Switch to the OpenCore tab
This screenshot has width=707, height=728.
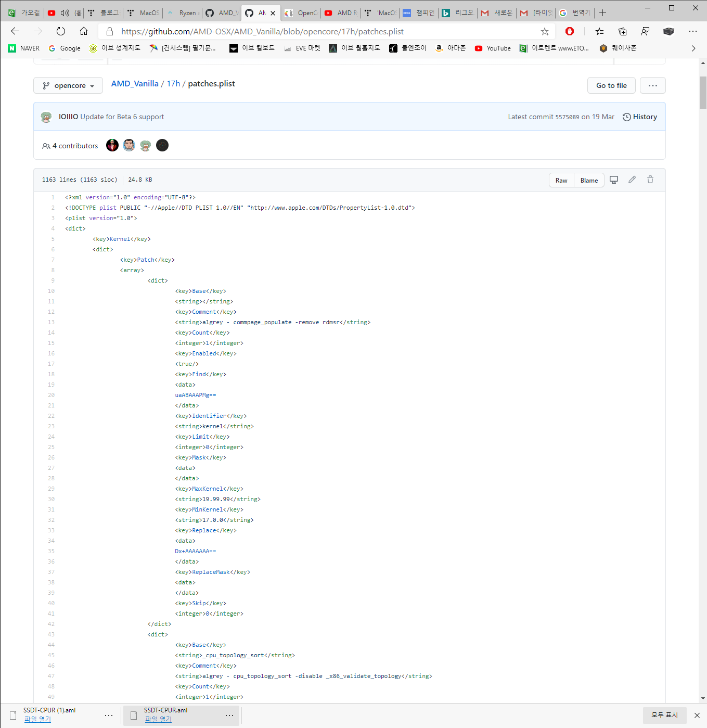pos(301,13)
